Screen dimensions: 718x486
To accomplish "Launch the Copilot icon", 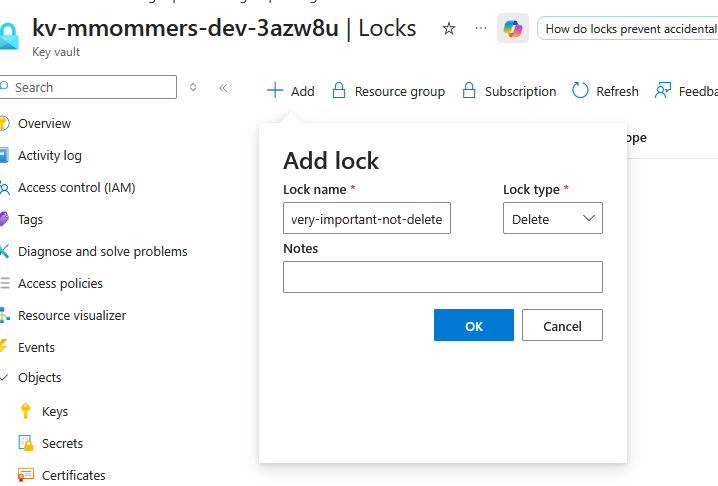I will (x=513, y=28).
